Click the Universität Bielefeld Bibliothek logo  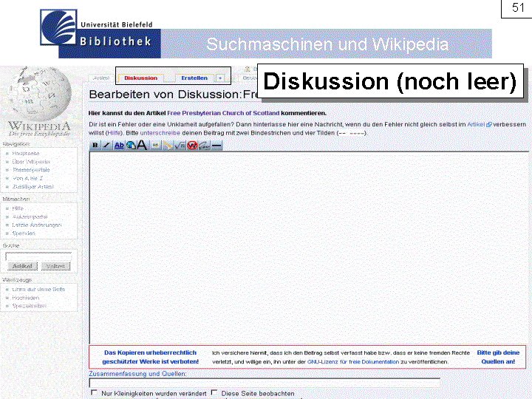(x=100, y=34)
